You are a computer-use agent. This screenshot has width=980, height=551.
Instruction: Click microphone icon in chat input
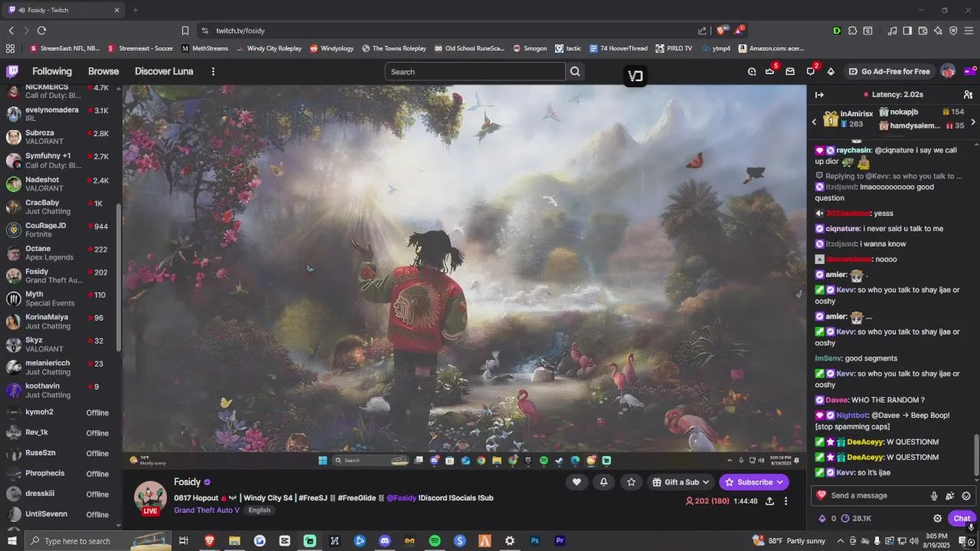(934, 496)
